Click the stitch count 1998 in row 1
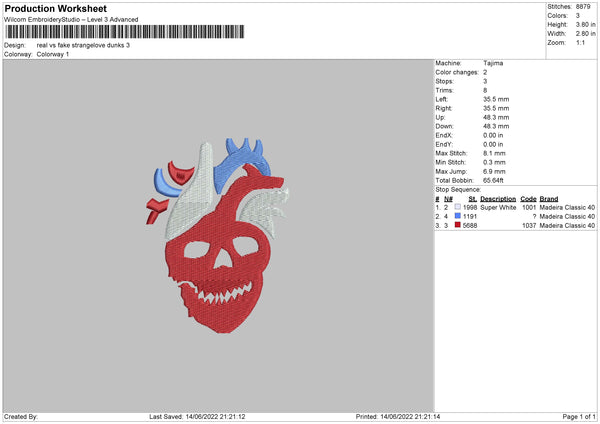Image resolution: width=600 pixels, height=424 pixels. 470,207
